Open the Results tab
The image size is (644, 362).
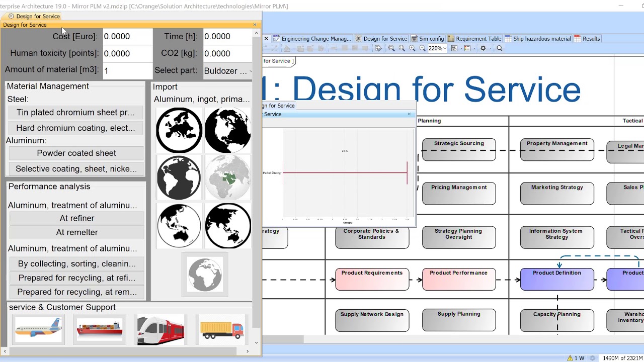click(587, 39)
